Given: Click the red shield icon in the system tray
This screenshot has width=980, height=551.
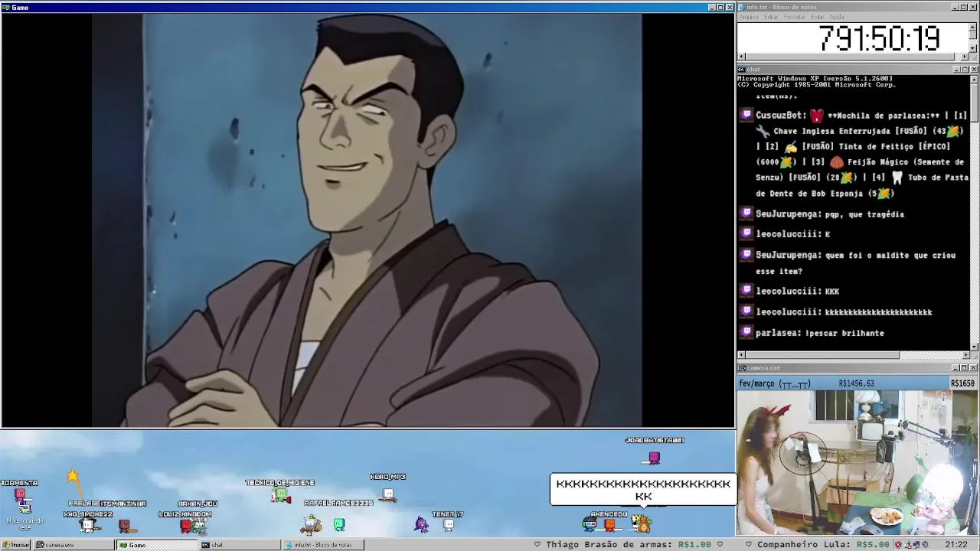Looking at the screenshot, I should point(897,545).
